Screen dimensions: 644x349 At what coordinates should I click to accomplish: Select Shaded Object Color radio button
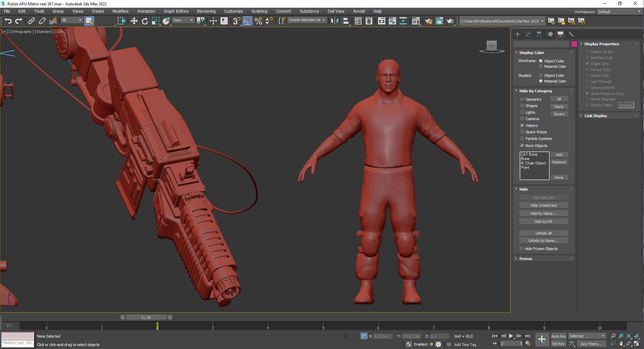[541, 76]
